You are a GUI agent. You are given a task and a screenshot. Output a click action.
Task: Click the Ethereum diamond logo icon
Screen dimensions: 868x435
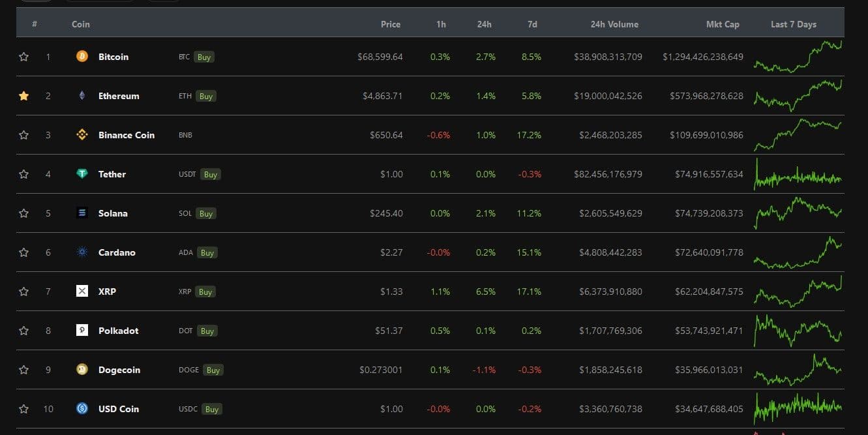click(82, 96)
